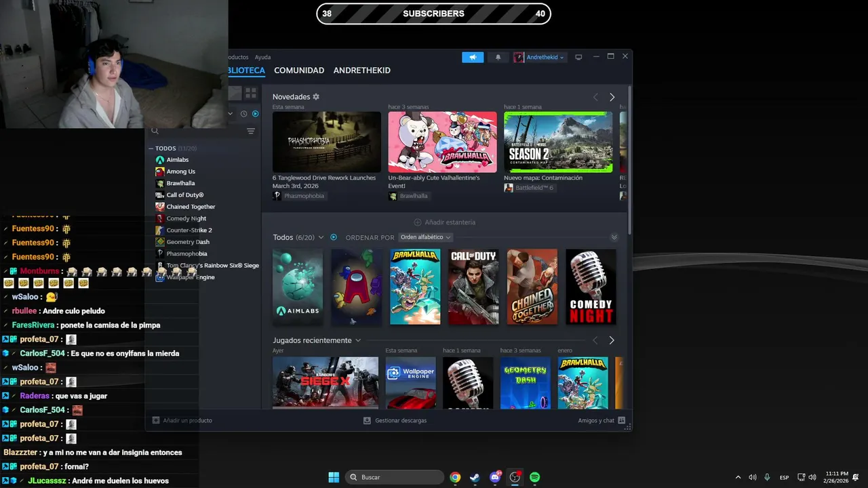The width and height of the screenshot is (868, 488).
Task: Open Spotify from the taskbar
Action: (534, 477)
